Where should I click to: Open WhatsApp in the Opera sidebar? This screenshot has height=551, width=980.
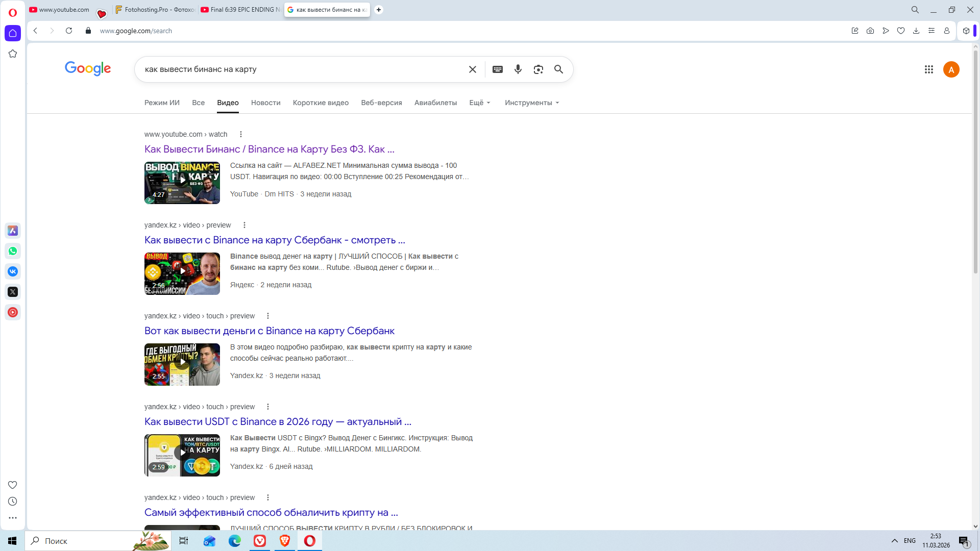[13, 251]
